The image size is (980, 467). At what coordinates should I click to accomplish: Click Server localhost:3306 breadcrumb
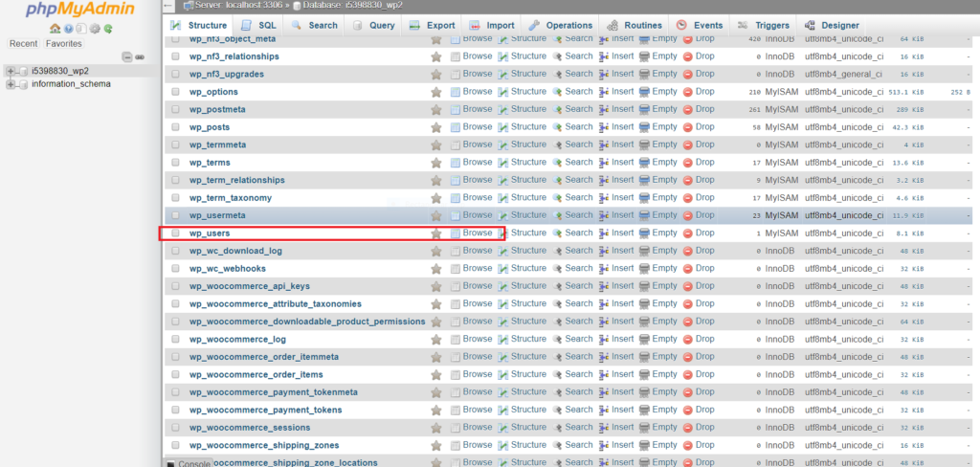[x=235, y=5]
